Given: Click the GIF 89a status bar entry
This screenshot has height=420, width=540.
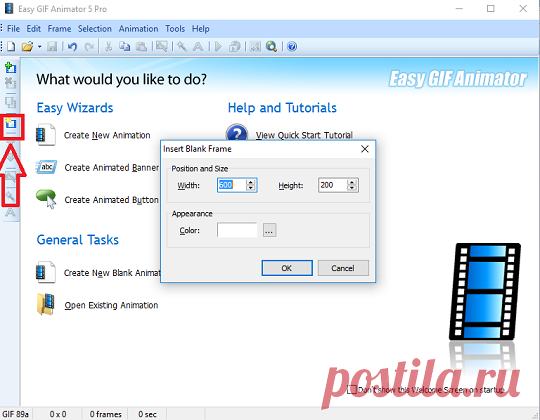Looking at the screenshot, I should [x=15, y=414].
